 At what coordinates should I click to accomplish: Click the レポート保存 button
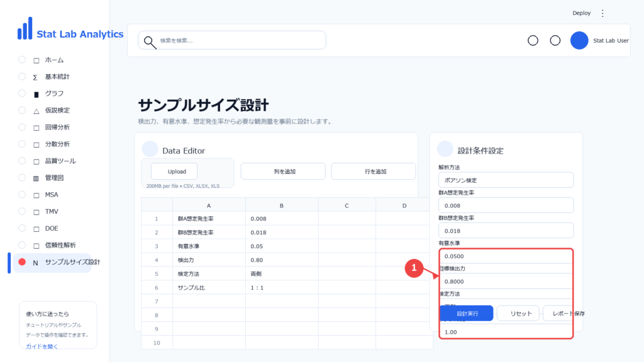coord(563,314)
